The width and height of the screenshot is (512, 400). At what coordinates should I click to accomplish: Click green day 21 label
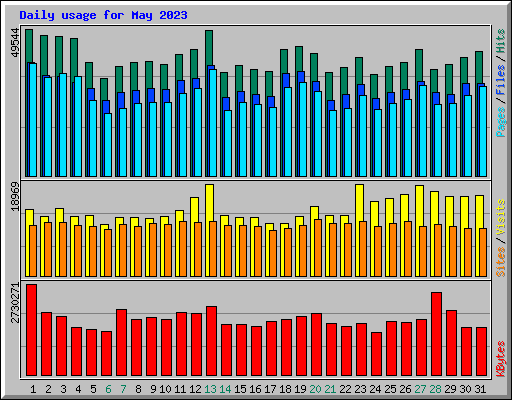(330, 389)
